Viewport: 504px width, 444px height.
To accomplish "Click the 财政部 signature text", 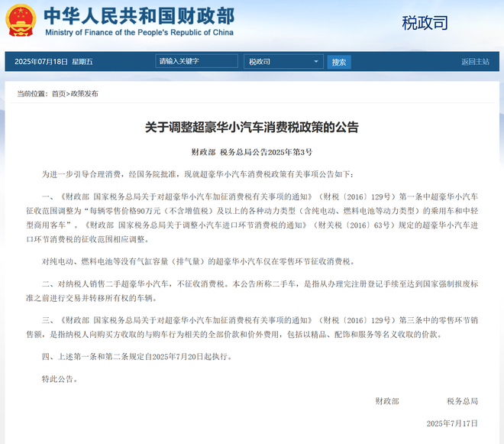I will click(387, 401).
